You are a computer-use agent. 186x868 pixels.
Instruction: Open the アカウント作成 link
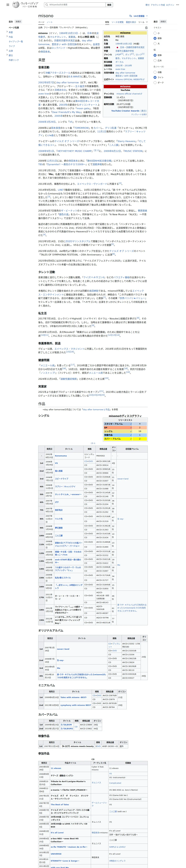[158, 5]
